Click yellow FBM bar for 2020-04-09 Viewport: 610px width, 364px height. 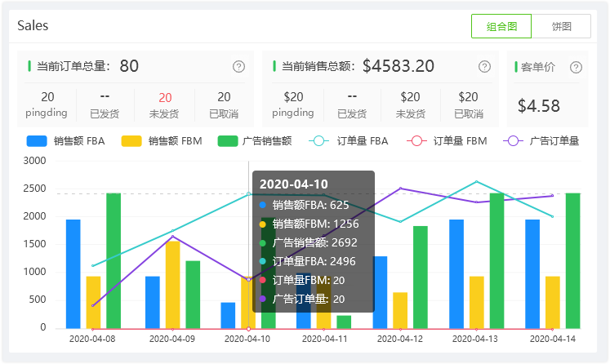tap(173, 285)
